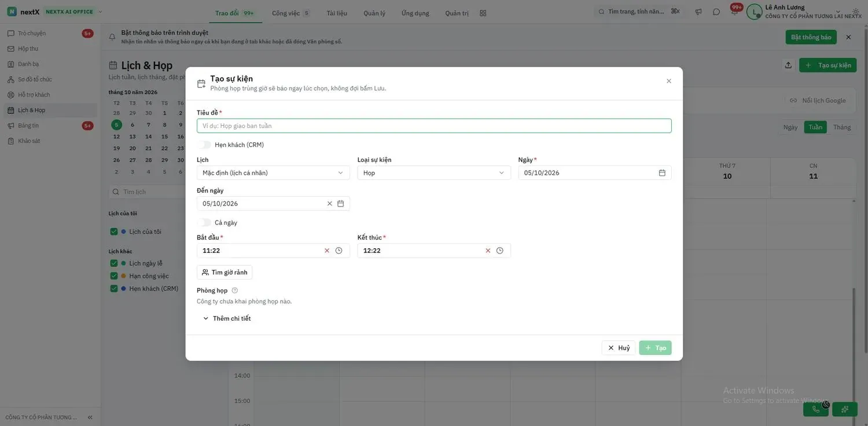Uncheck the Lịch ngày lễ checkbox

[114, 263]
